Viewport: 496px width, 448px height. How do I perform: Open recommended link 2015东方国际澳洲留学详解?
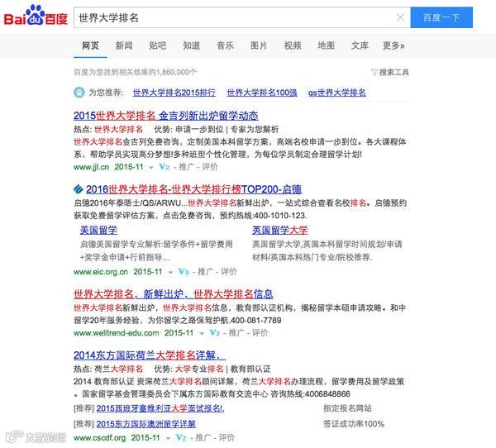(x=146, y=424)
